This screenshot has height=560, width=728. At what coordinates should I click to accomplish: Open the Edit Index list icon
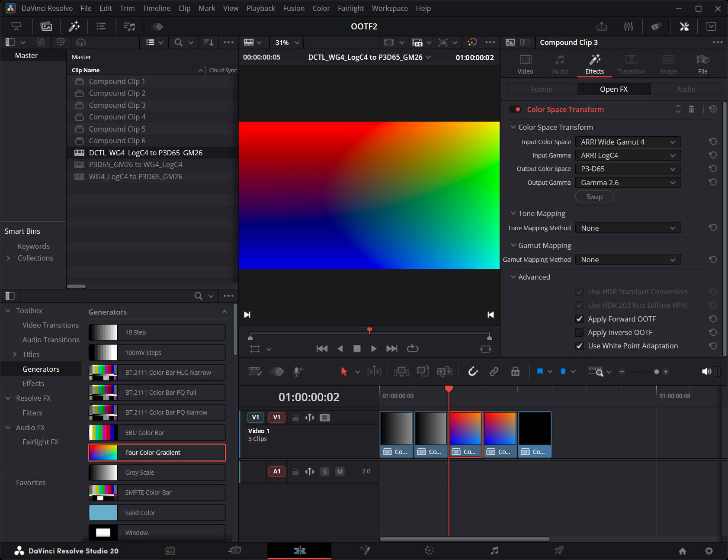tap(101, 27)
